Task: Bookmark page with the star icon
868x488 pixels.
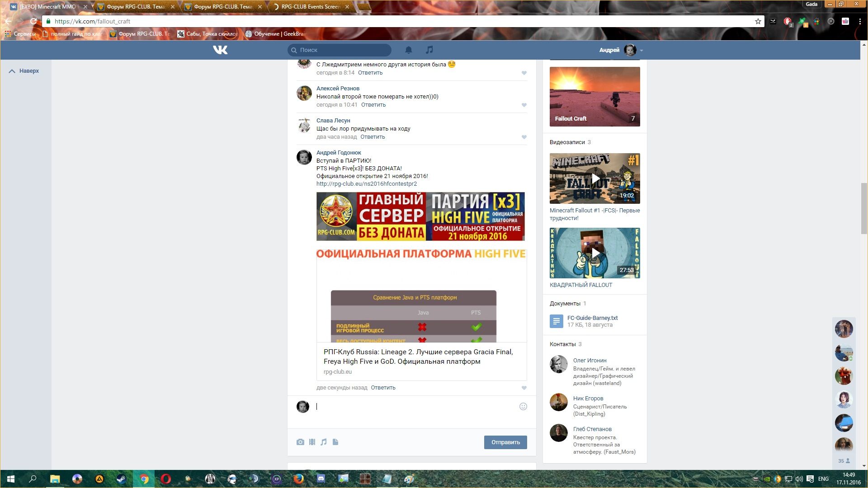Action: [758, 21]
